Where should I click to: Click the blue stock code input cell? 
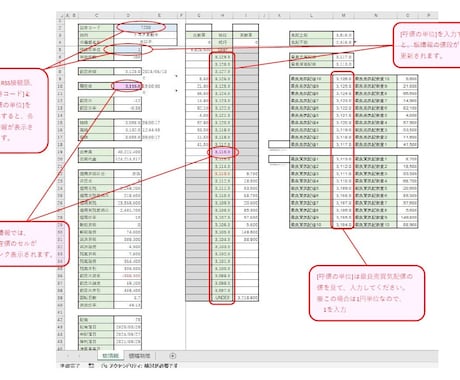click(x=145, y=28)
